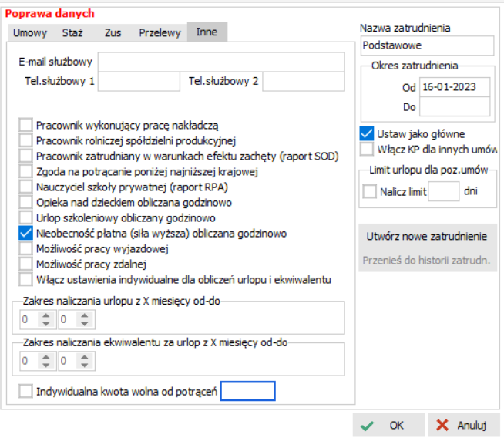504x438 pixels.
Task: Increase first ekwiwalent range spinner value
Action: coord(45,356)
